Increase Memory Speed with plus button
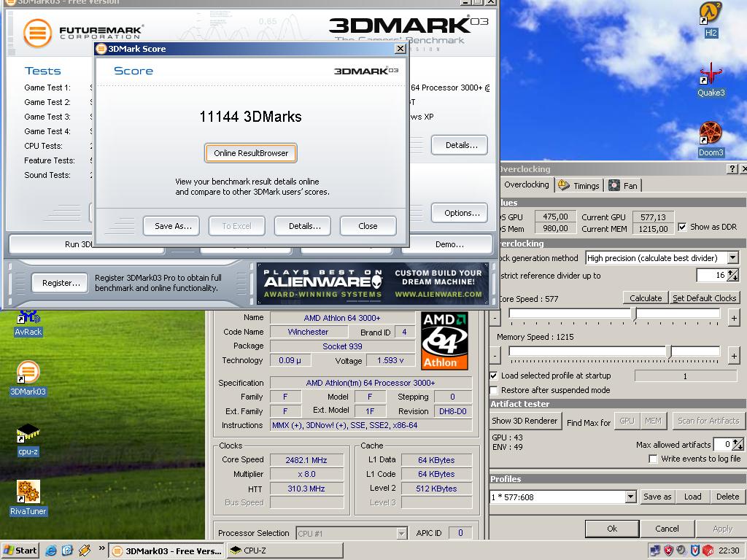The image size is (747, 560). [x=734, y=356]
